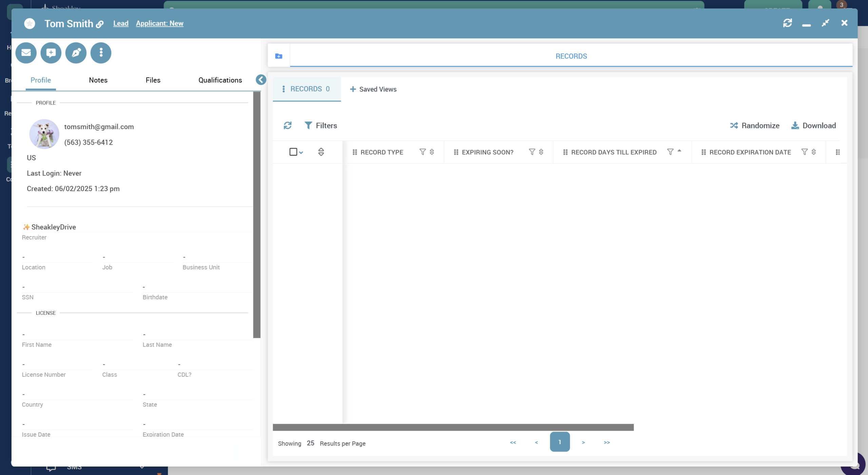Click the Applicant: New status link

160,23
